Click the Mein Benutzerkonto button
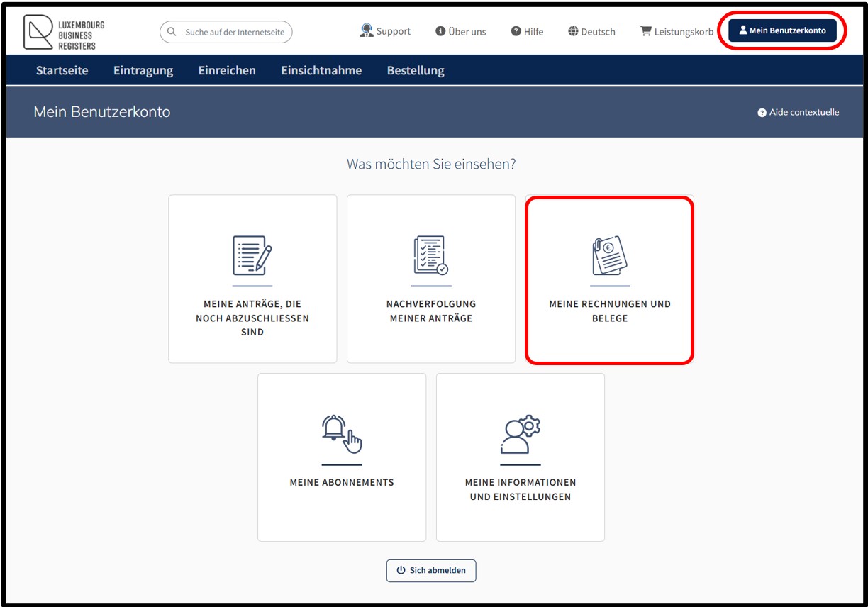Image resolution: width=868 pixels, height=607 pixels. (x=782, y=30)
